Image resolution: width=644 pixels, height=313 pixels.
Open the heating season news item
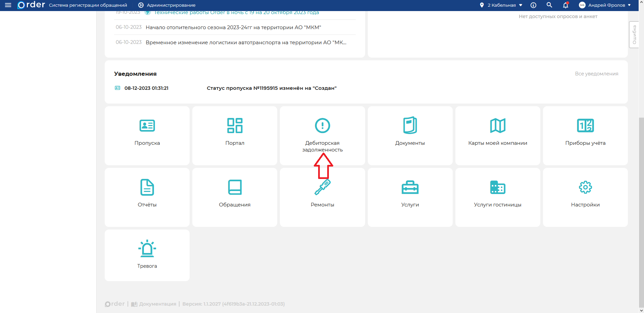[x=233, y=27]
